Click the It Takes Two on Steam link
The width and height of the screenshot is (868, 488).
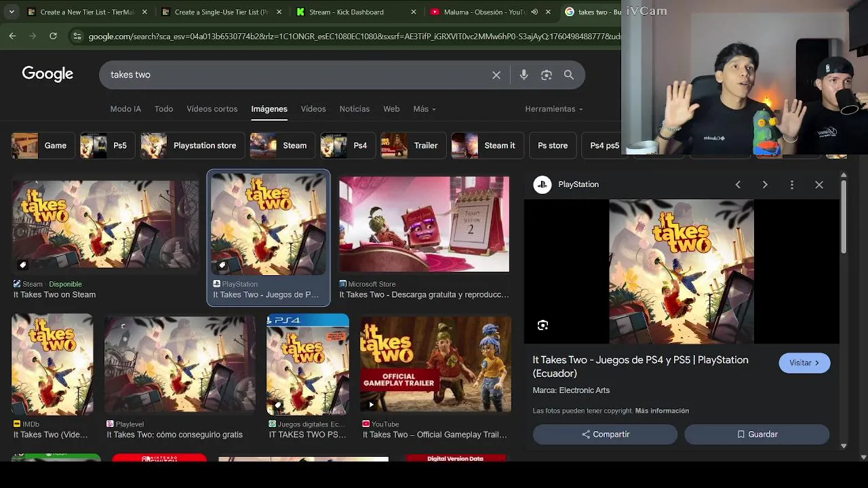54,295
